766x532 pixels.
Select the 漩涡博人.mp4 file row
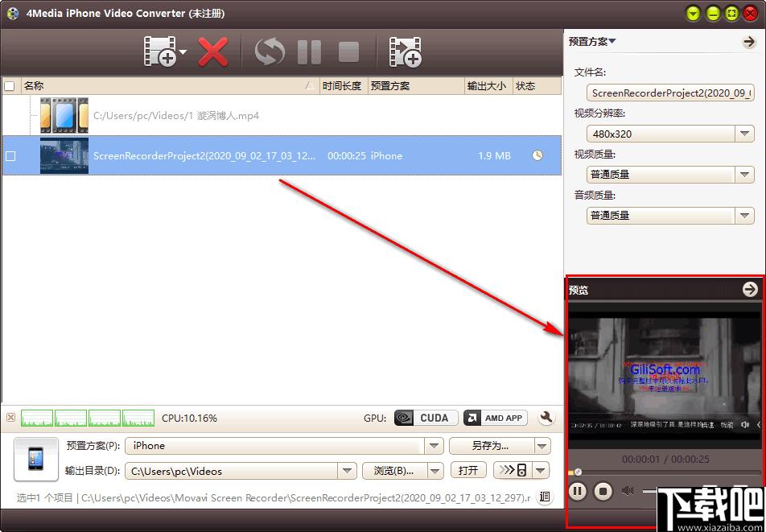tap(282, 115)
